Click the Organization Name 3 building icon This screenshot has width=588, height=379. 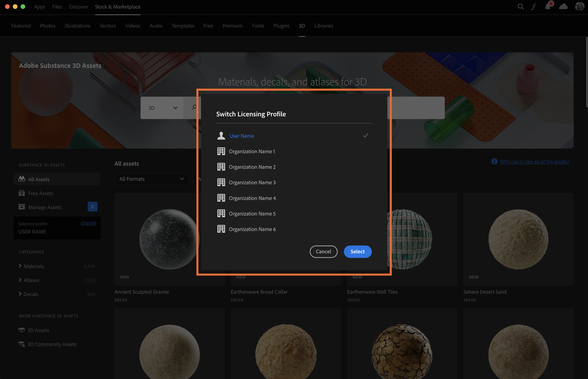(221, 182)
